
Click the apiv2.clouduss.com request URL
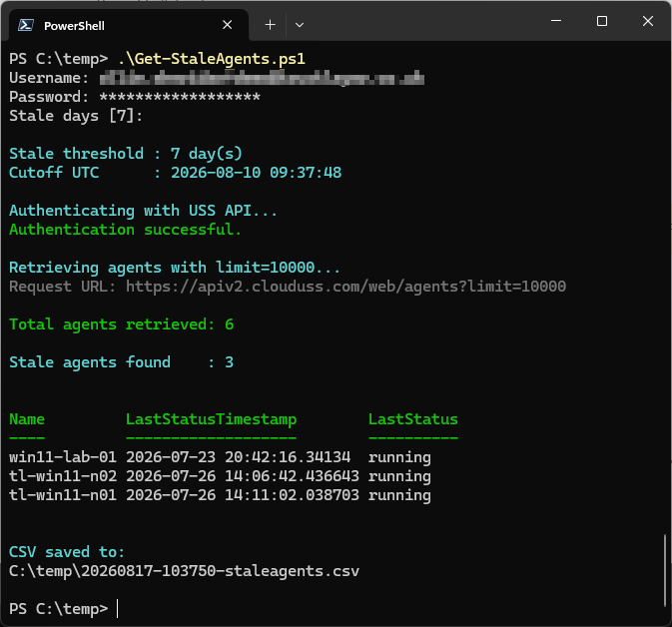pos(345,287)
